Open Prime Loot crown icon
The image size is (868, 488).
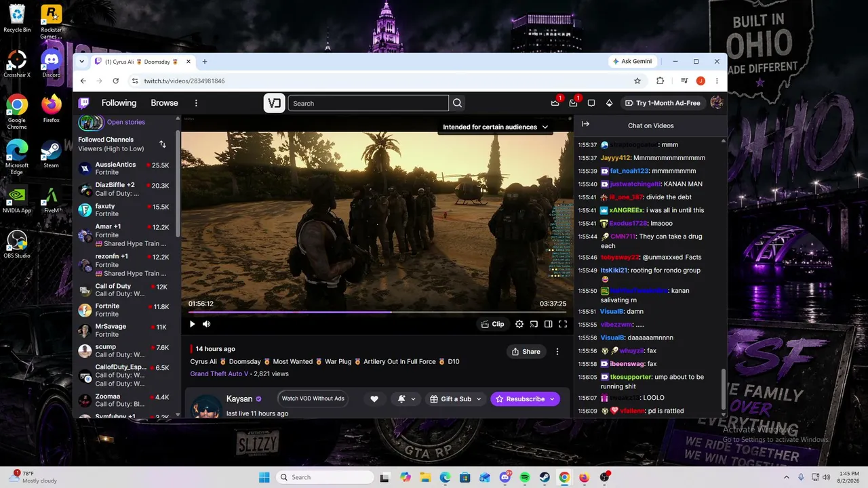555,103
